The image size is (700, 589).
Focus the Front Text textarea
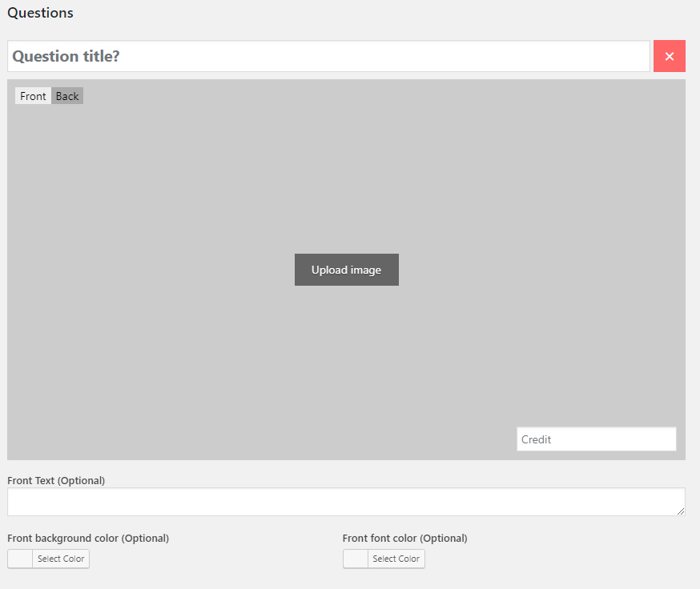tap(344, 502)
